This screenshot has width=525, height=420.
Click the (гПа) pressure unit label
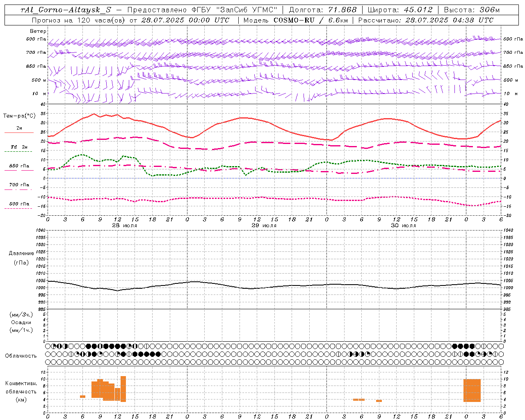21,262
